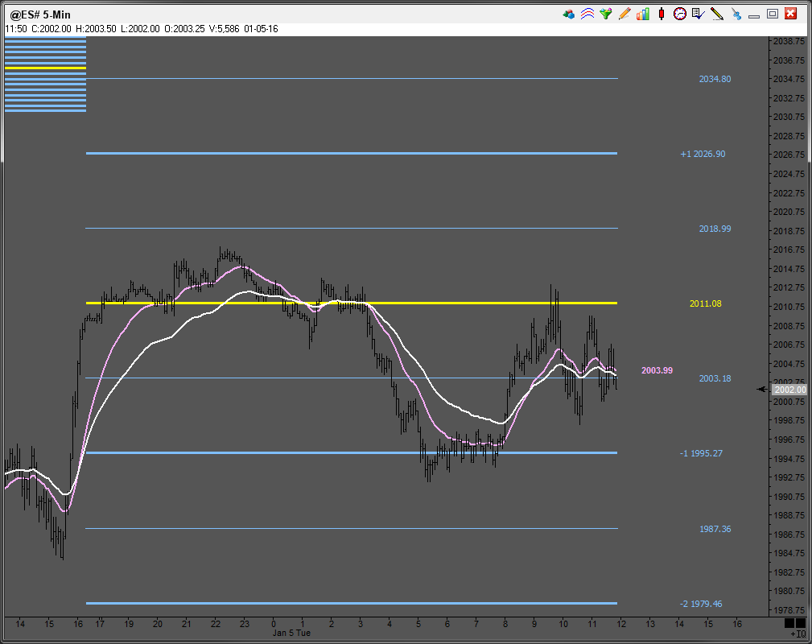Image resolution: width=812 pixels, height=644 pixels.
Task: Click the 1984.75 price axis value
Action: pyautogui.click(x=789, y=553)
